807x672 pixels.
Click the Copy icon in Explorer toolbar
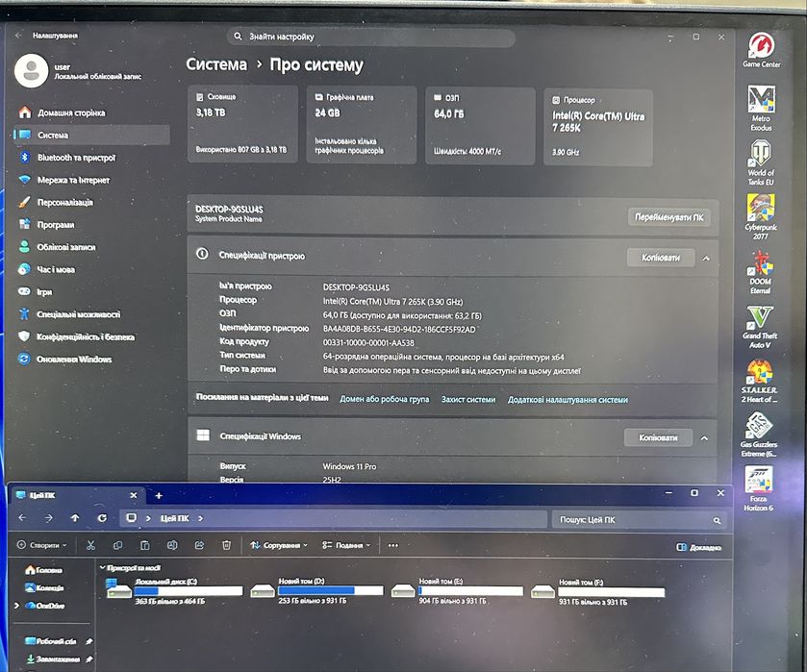(x=118, y=545)
